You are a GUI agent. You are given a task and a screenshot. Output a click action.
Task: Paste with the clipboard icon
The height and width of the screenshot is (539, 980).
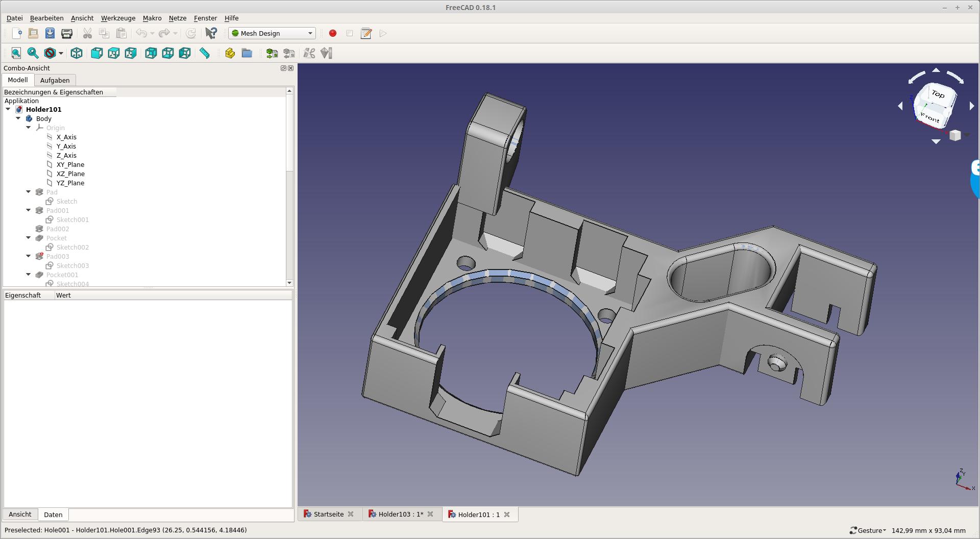coord(121,33)
